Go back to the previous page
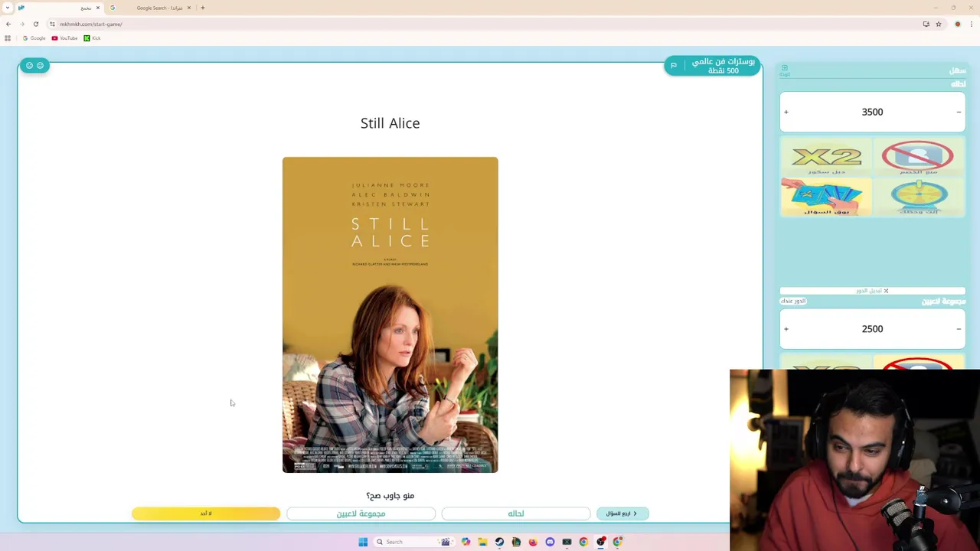Image resolution: width=980 pixels, height=551 pixels. [x=8, y=24]
